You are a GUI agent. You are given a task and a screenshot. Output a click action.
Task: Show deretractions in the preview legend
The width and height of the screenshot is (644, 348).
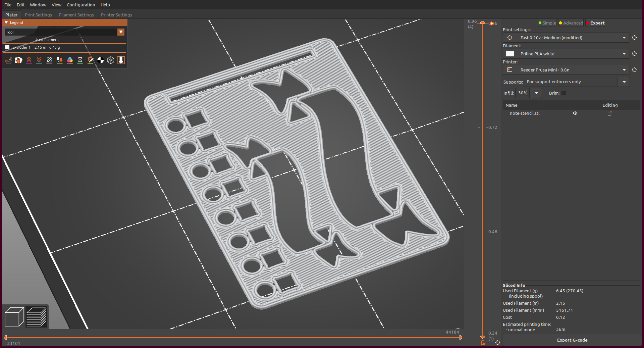click(x=39, y=60)
